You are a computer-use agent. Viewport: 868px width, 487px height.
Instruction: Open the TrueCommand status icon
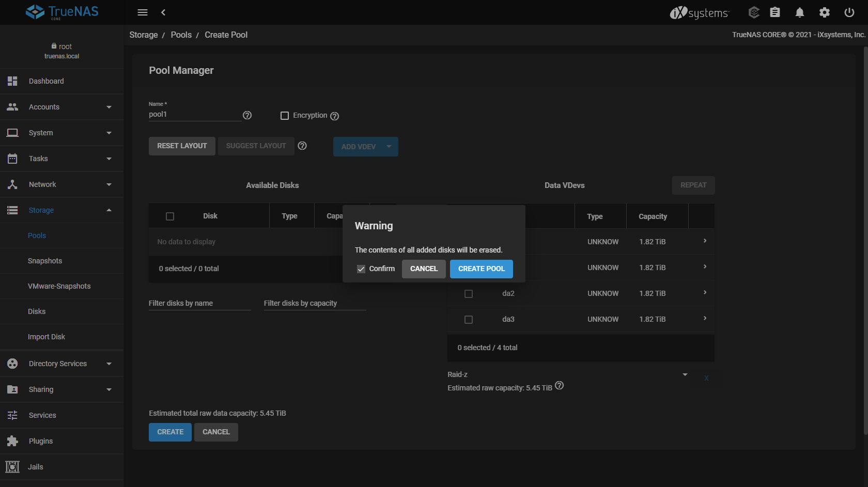pyautogui.click(x=754, y=12)
